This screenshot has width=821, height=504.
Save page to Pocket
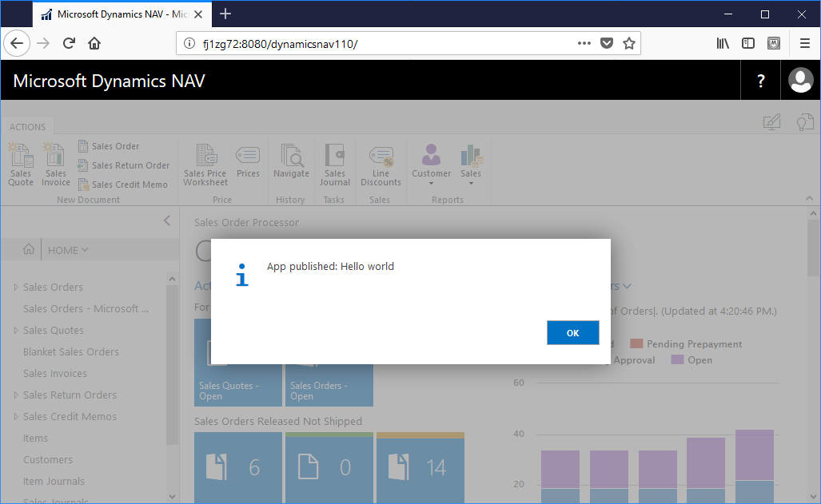(x=606, y=43)
